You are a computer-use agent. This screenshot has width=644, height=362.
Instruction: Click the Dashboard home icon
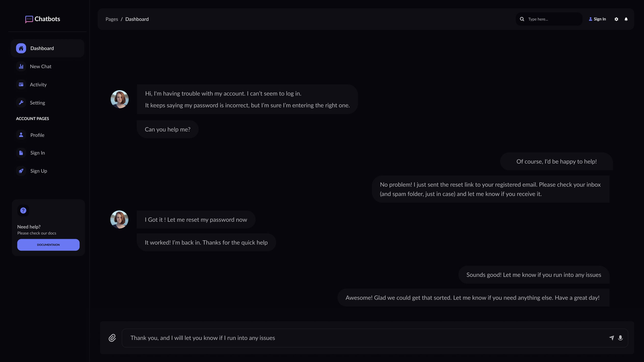(21, 48)
